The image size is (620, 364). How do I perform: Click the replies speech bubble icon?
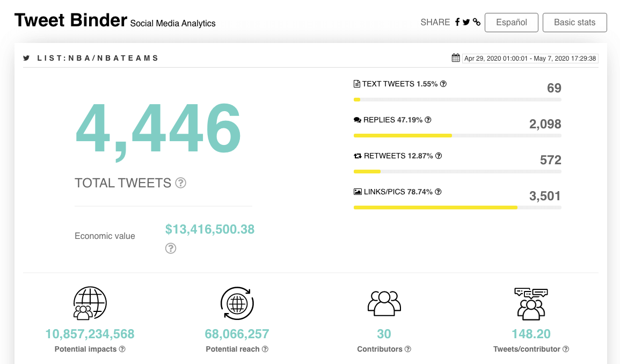click(x=358, y=120)
